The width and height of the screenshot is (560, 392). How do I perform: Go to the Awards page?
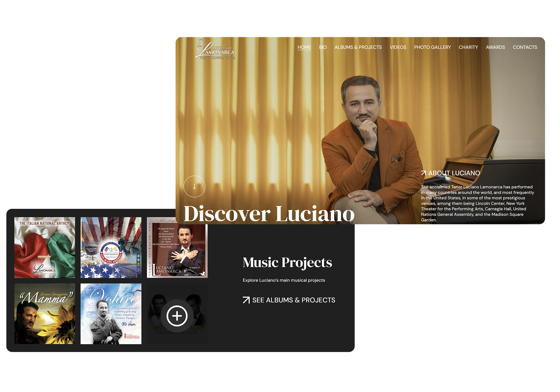click(x=495, y=47)
